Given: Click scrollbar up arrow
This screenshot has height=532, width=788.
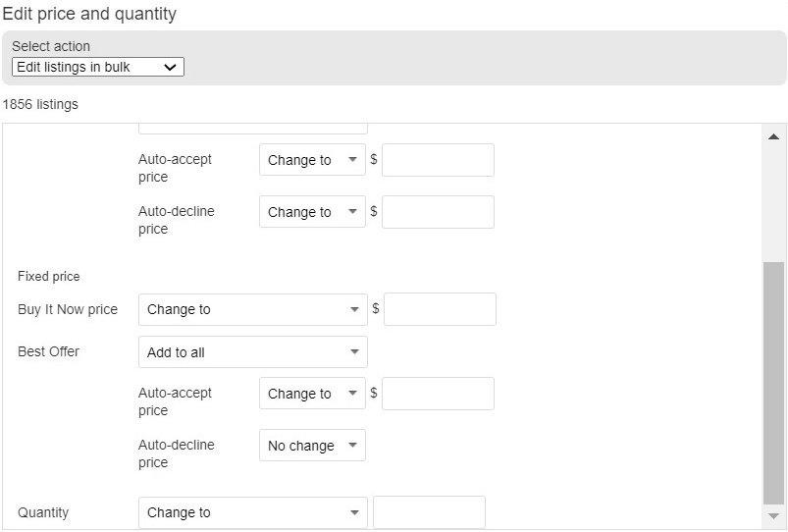Looking at the screenshot, I should point(774,136).
